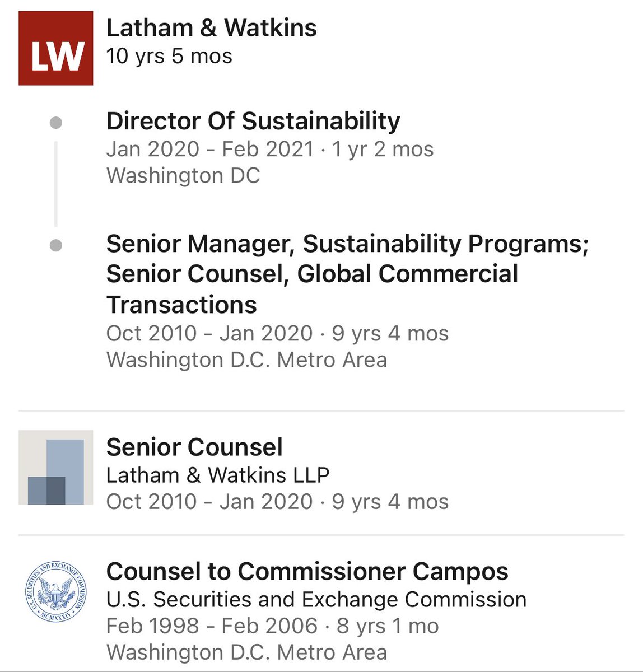This screenshot has height=672, width=643.
Task: Select the Senior Counsel job title
Action: point(194,447)
